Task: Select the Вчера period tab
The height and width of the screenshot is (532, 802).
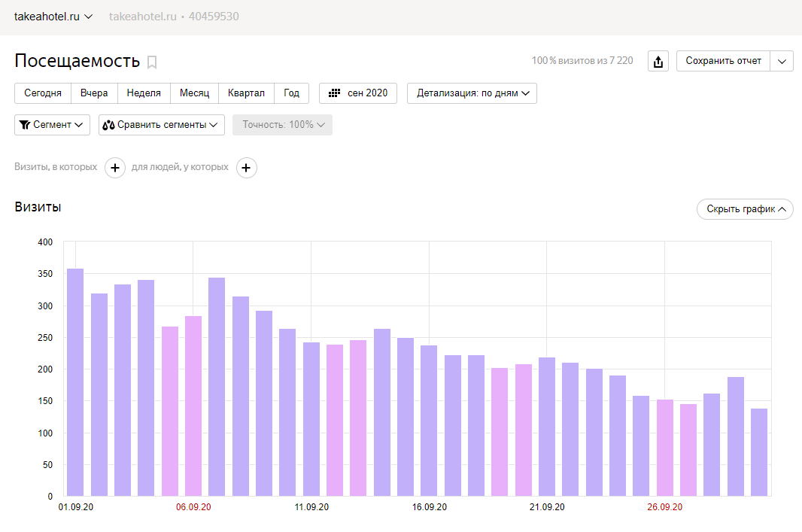Action: [x=94, y=93]
